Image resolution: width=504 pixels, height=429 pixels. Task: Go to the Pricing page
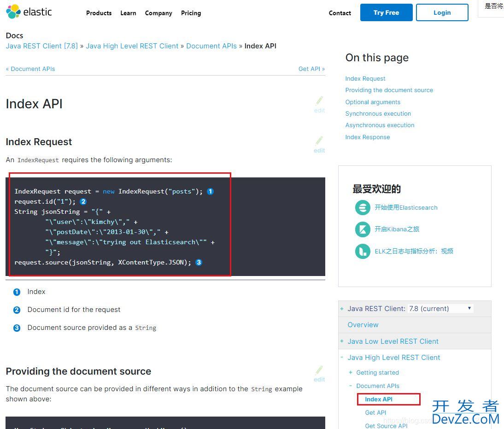(x=191, y=13)
